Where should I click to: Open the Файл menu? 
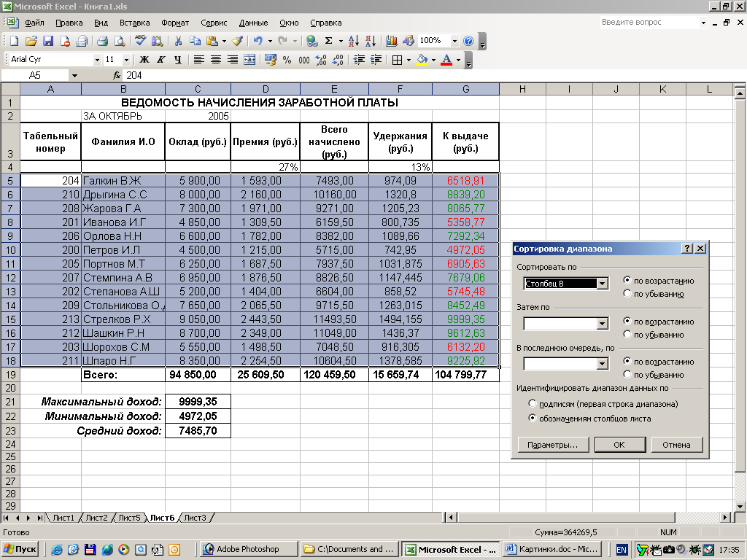tap(34, 23)
